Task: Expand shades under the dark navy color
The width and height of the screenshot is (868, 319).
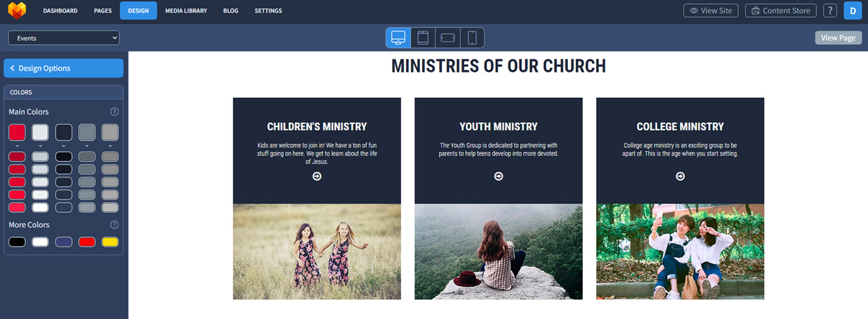Action: pos(64,146)
